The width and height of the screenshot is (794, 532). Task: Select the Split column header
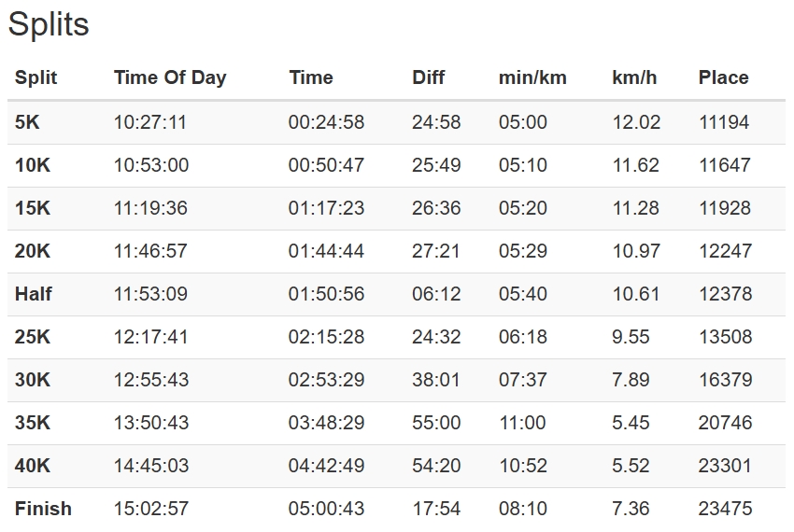pyautogui.click(x=35, y=77)
